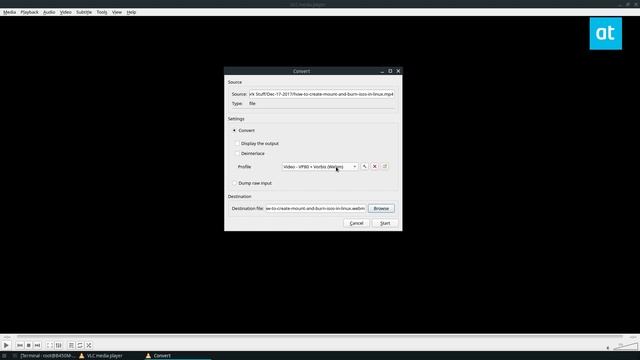Click Start to begin conversion
640x360 pixels.
385,223
